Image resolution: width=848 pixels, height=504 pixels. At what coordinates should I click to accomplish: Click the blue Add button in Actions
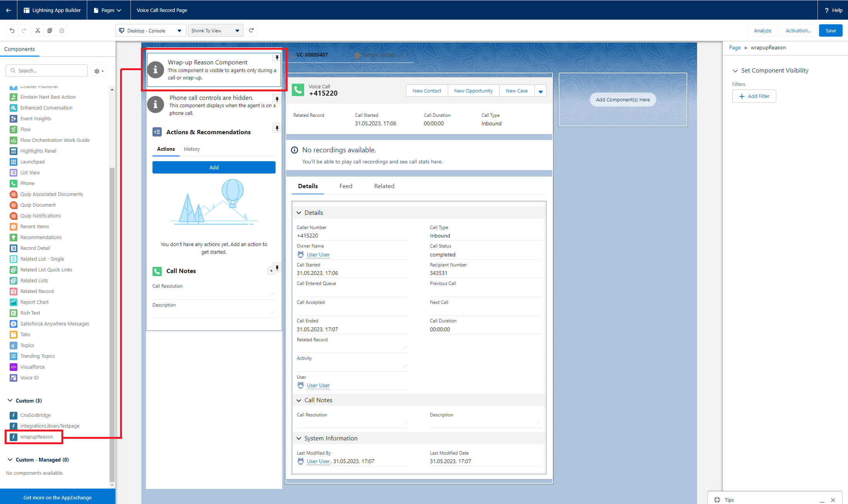click(x=214, y=167)
